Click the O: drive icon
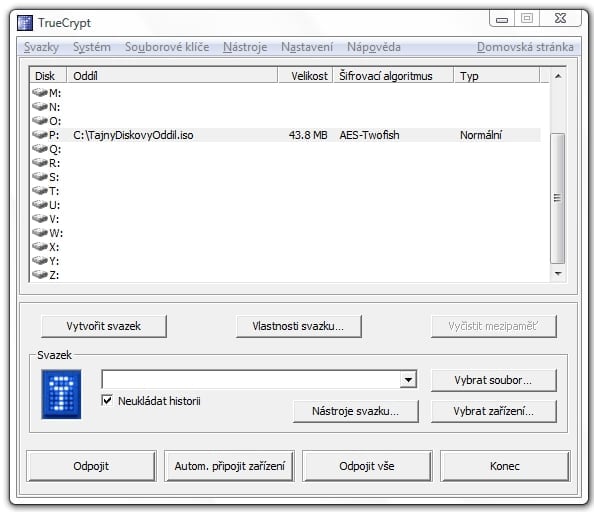The image size is (594, 512). point(39,120)
